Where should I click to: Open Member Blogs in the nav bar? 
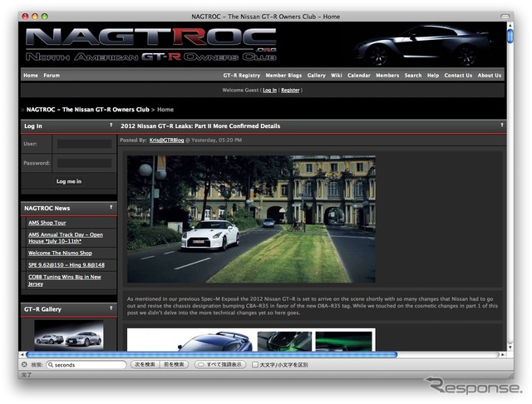pyautogui.click(x=283, y=76)
